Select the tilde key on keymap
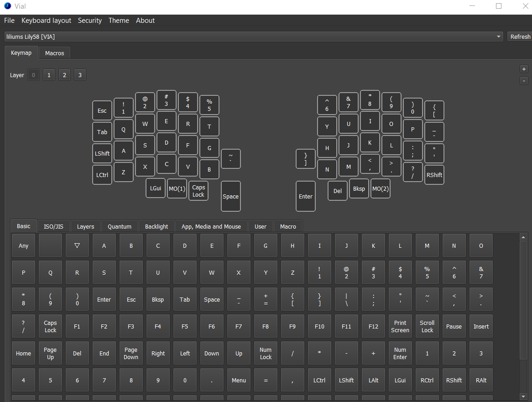This screenshot has width=532, height=402. coord(231,158)
